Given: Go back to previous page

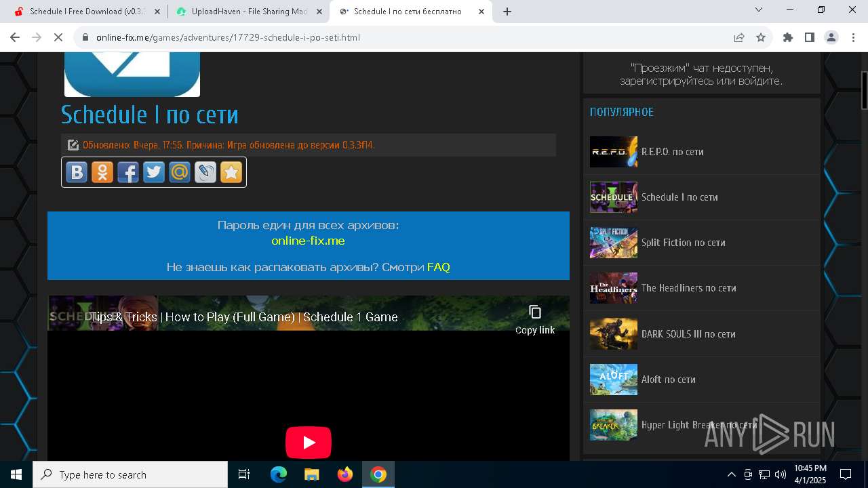Looking at the screenshot, I should coord(15,37).
